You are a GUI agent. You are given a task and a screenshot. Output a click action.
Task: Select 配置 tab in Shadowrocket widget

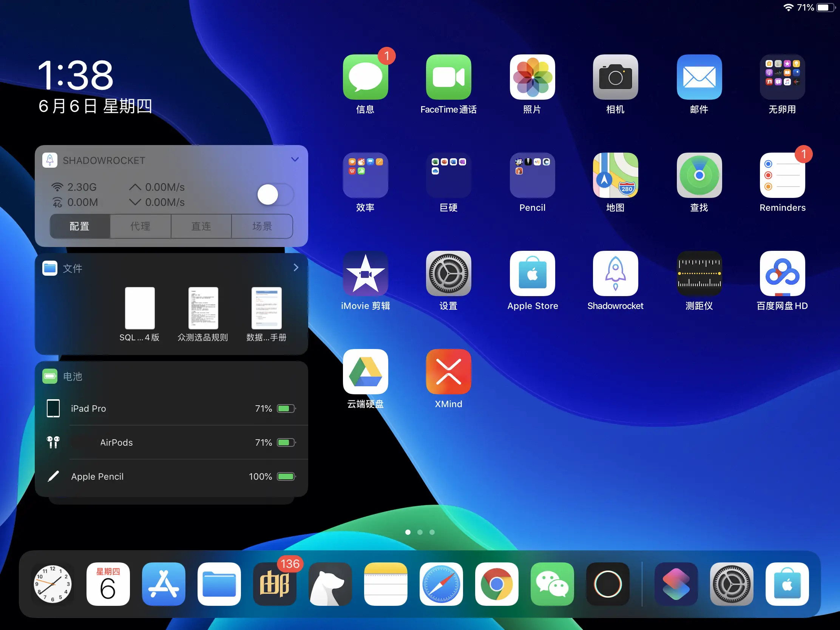tap(79, 226)
